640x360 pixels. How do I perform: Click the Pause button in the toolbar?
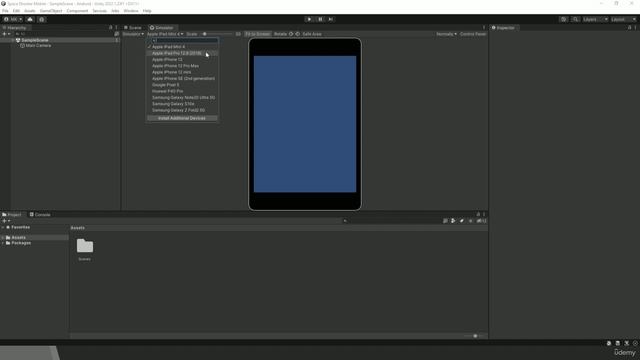click(320, 19)
